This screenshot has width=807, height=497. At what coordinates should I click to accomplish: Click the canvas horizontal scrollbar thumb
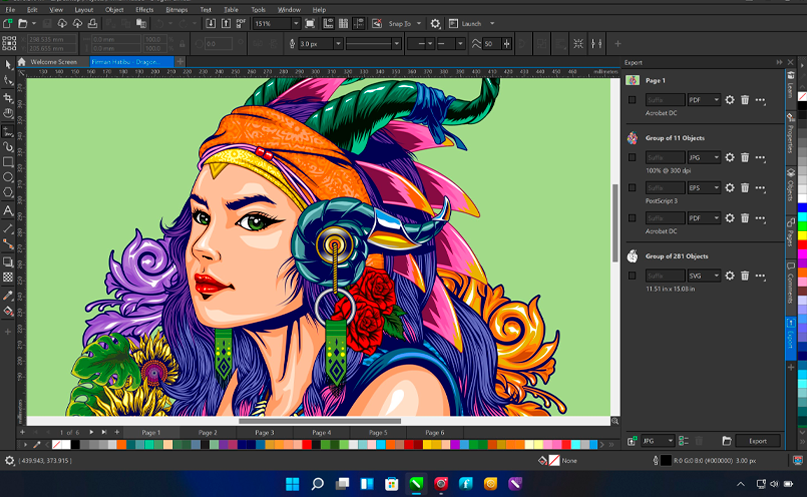(320, 421)
